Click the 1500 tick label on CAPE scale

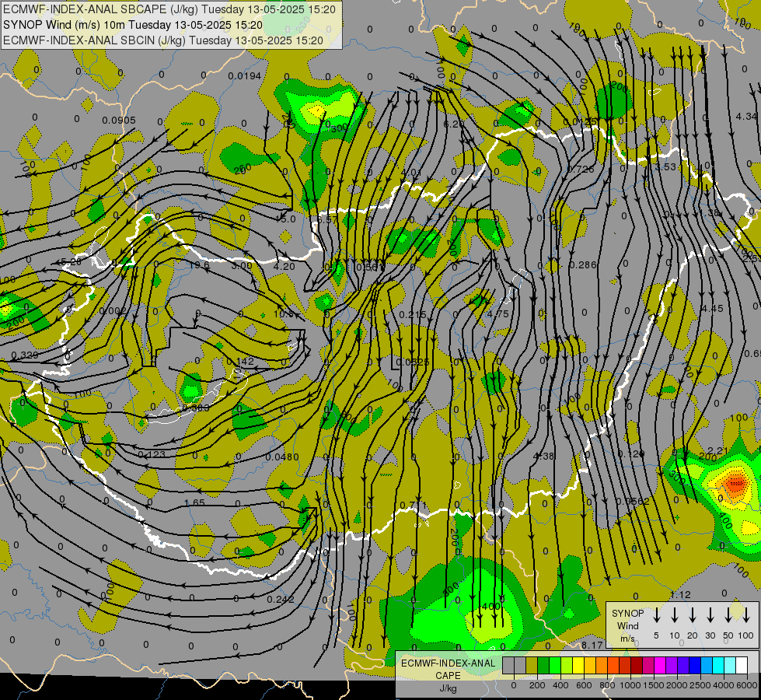(x=653, y=685)
